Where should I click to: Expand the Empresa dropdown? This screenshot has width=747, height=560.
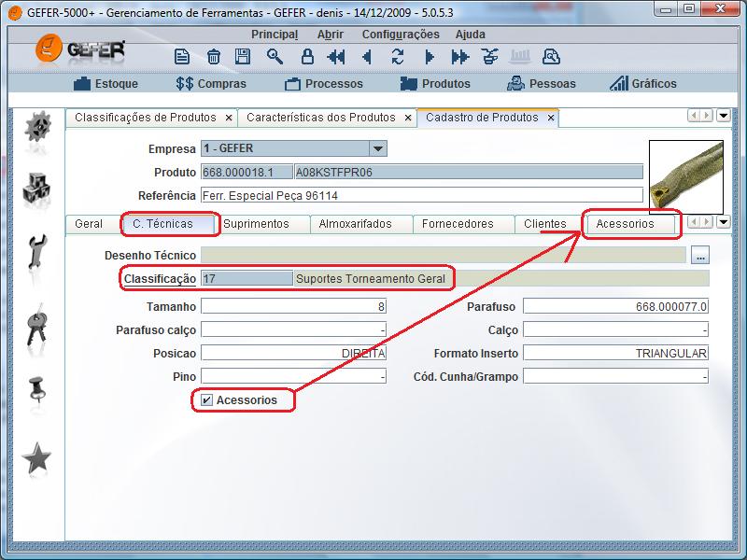378,148
